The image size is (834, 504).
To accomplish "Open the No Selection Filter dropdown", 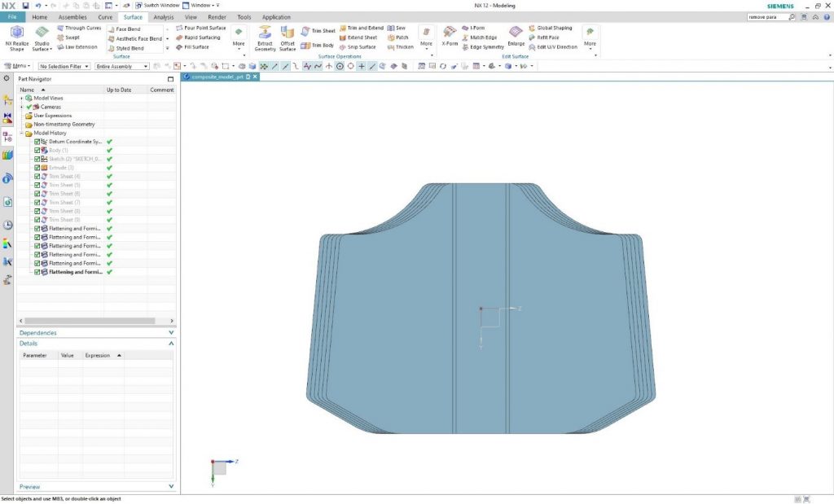I will pyautogui.click(x=64, y=66).
